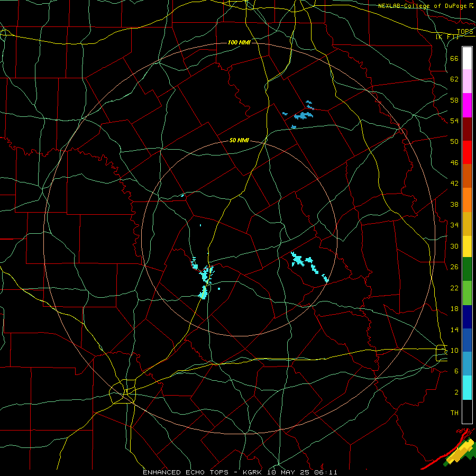Click the light pink scale swatch
Screen dimensions: 476x476
pyautogui.click(x=467, y=81)
